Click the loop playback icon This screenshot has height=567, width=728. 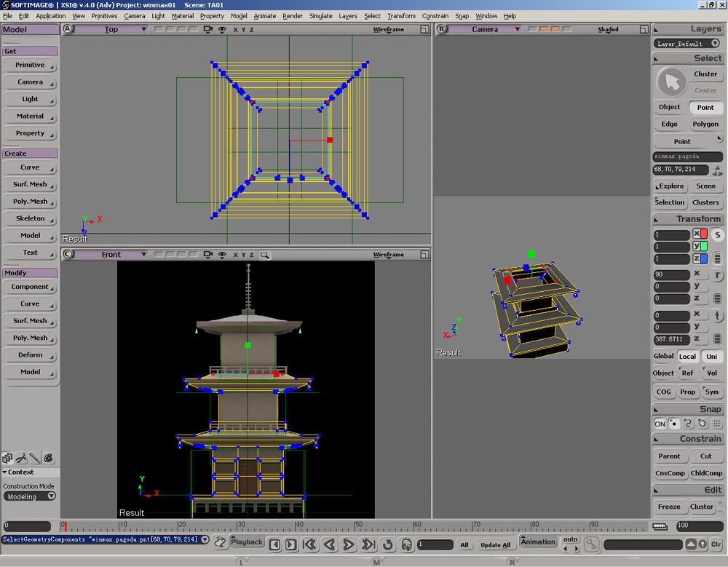pos(388,544)
